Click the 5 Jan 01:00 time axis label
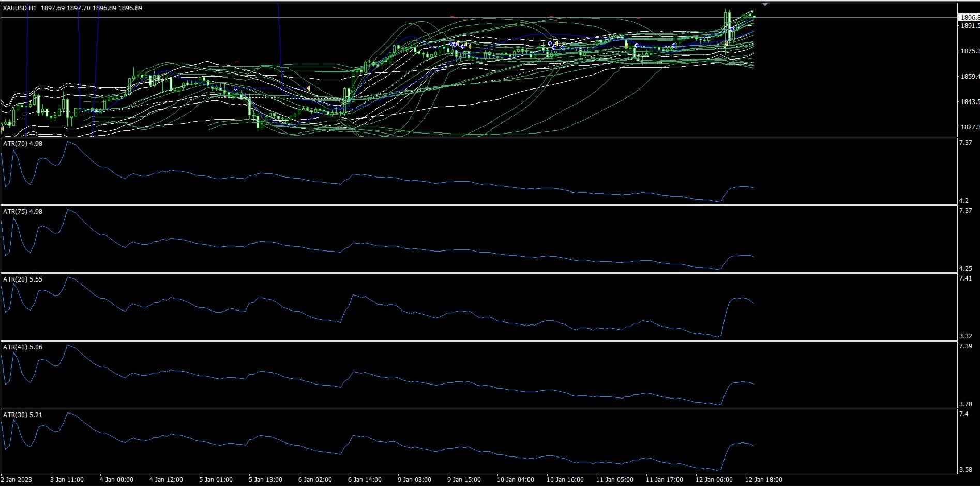Screen dimensions: 980x487 click(x=216, y=480)
